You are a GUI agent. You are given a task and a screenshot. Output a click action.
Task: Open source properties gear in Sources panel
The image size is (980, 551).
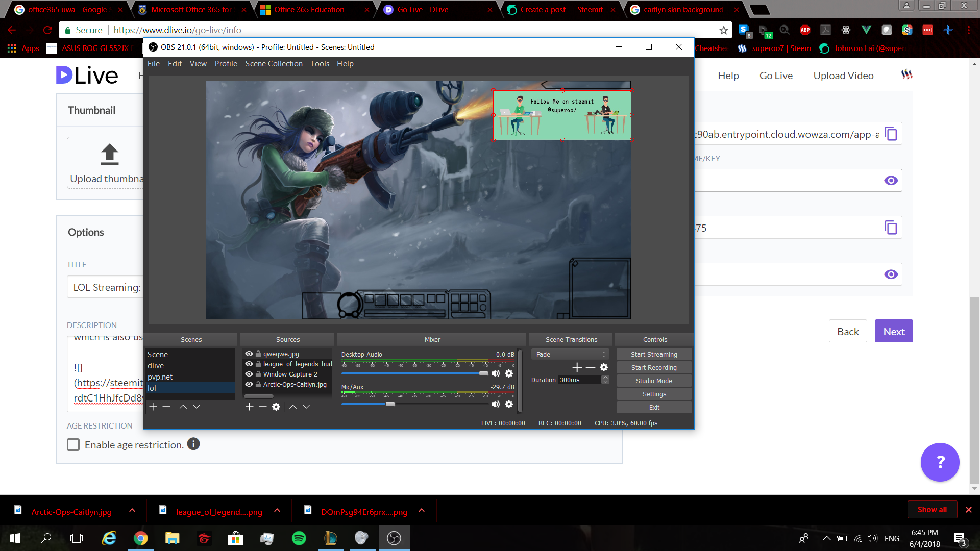pyautogui.click(x=276, y=407)
